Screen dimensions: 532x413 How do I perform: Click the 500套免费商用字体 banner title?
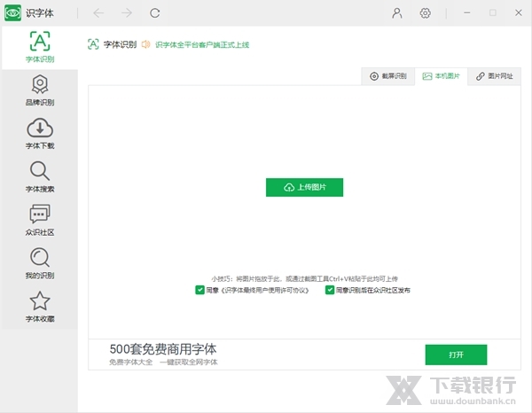tap(163, 349)
